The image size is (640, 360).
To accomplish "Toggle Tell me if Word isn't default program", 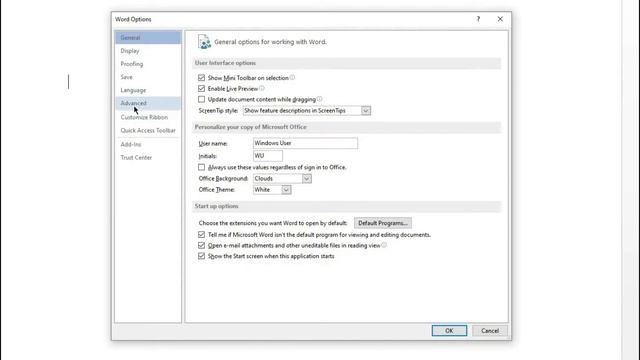I will [x=201, y=235].
